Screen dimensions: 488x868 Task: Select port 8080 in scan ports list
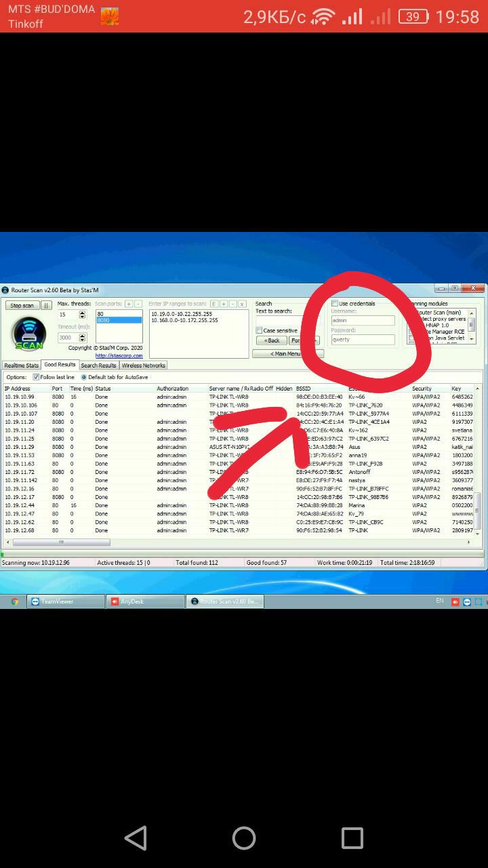(x=119, y=320)
